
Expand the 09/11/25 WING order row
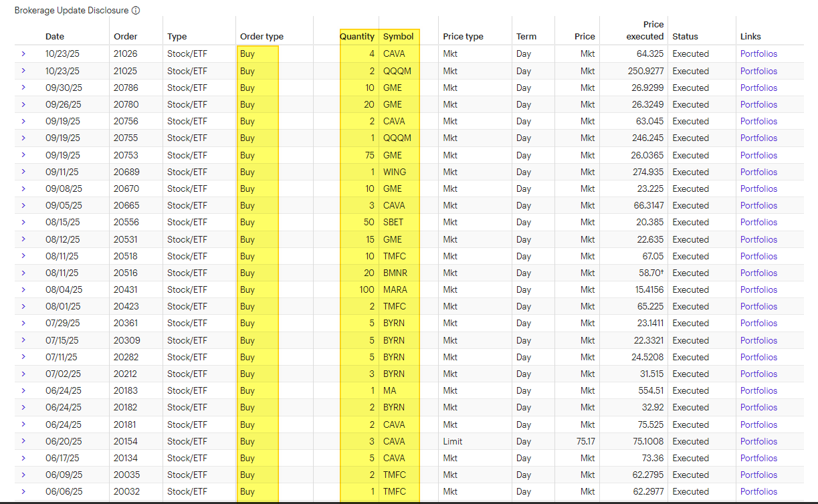tap(23, 172)
